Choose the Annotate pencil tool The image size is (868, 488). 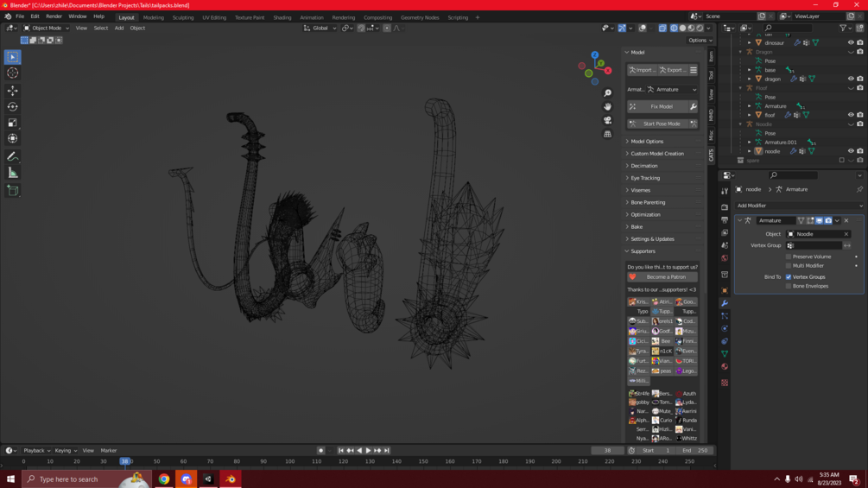click(x=13, y=156)
